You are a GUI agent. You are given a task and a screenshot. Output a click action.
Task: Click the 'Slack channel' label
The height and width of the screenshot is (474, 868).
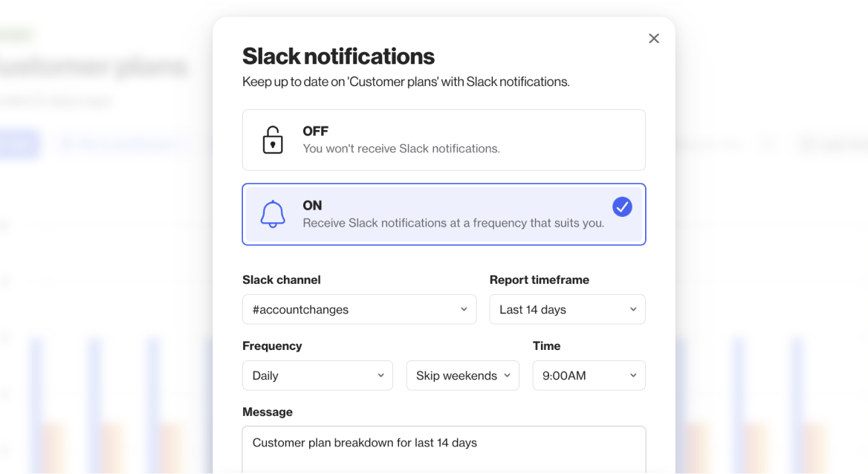[x=281, y=279]
